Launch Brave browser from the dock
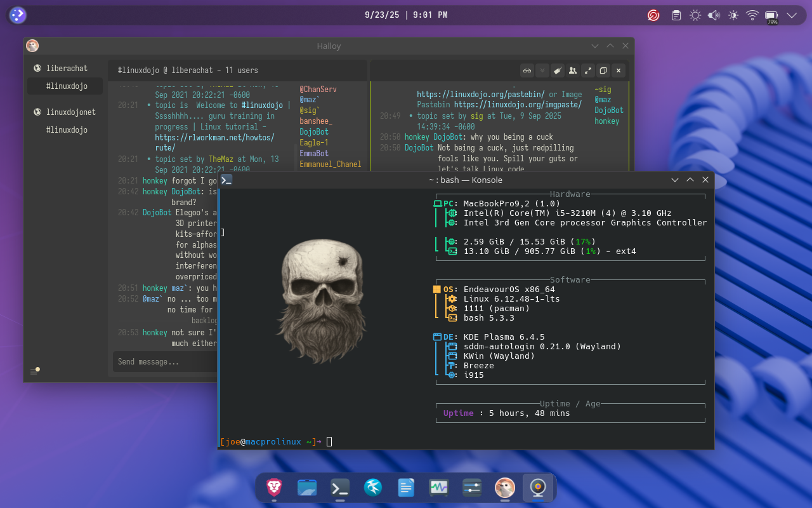Screen dimensions: 812x508 tap(274, 487)
